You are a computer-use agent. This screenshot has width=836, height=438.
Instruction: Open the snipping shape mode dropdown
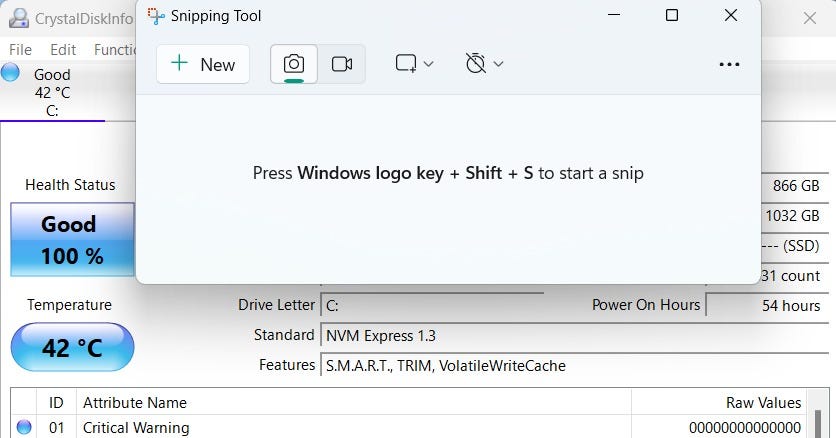tap(414, 64)
